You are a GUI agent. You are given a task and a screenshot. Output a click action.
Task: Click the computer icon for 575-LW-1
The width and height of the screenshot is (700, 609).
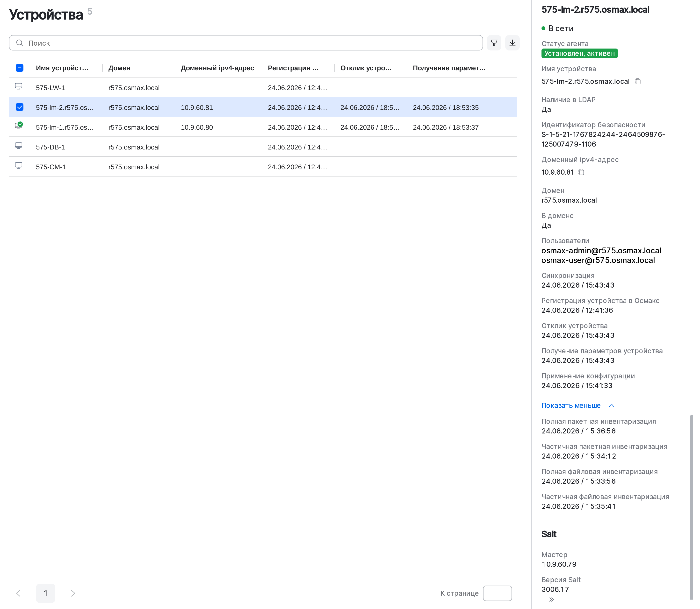coord(19,86)
